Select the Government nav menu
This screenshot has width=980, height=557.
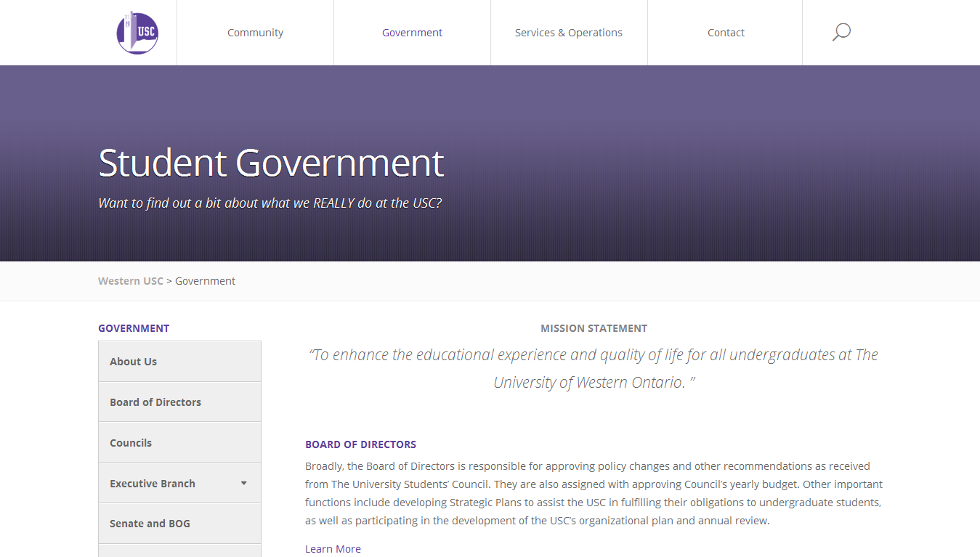[x=412, y=33]
